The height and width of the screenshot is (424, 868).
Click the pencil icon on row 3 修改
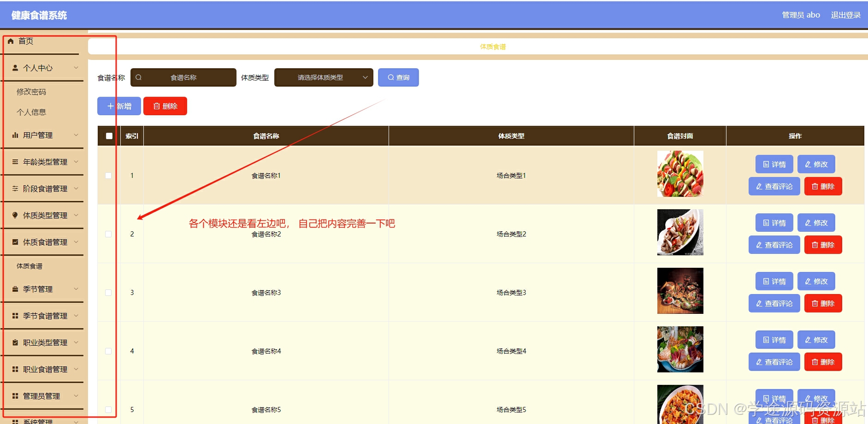tap(808, 281)
